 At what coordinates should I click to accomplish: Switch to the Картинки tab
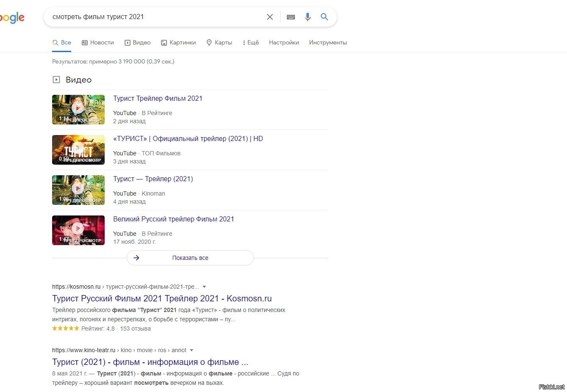[178, 42]
